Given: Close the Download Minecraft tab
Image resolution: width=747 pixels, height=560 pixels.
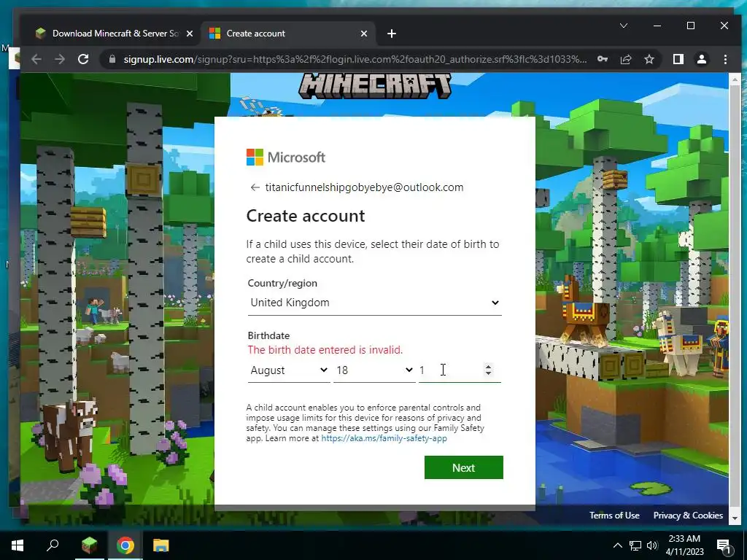Looking at the screenshot, I should (189, 34).
